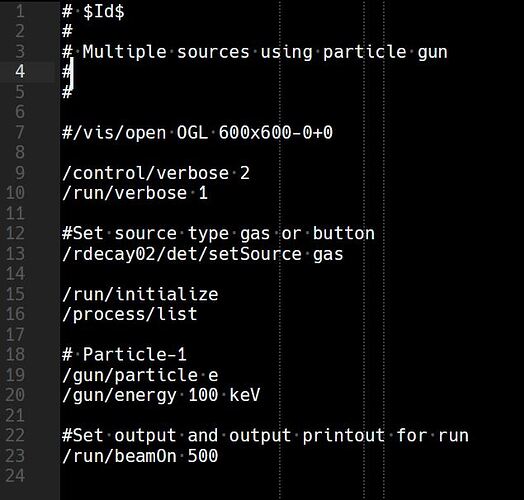Click the '# Particle-1' comment line
The width and height of the screenshot is (524, 500).
tap(124, 354)
